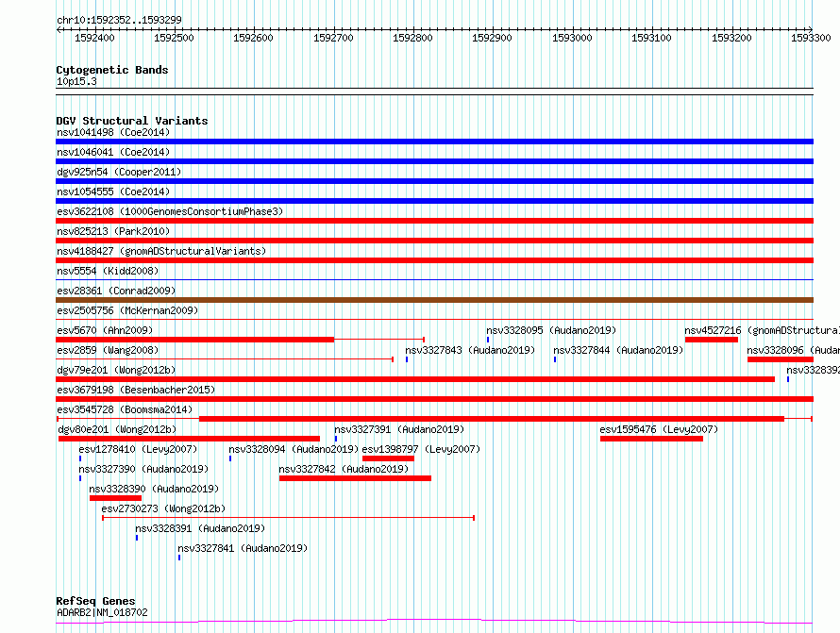840x633 pixels.
Task: Click the nsv3328095 (Audano2019) label
Action: [x=551, y=330]
